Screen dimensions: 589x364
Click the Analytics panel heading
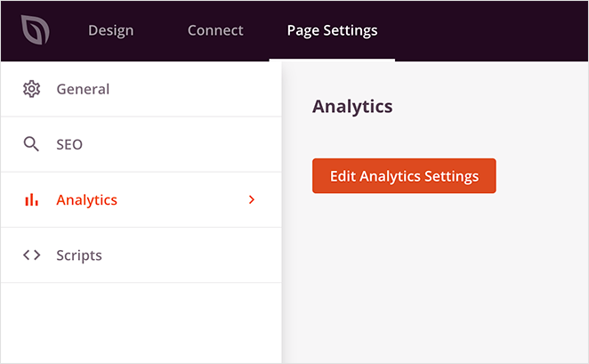(352, 107)
